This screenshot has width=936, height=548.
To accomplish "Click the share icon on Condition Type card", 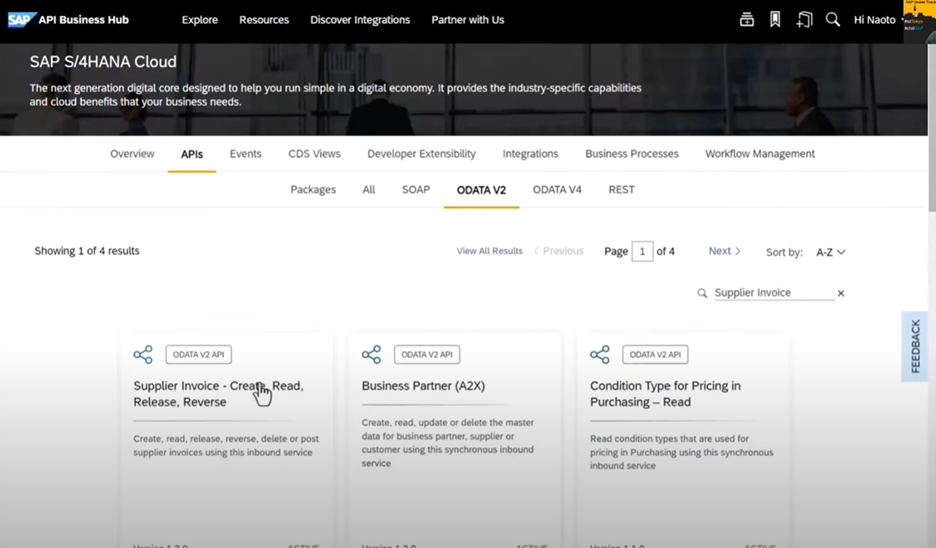I will [x=600, y=355].
